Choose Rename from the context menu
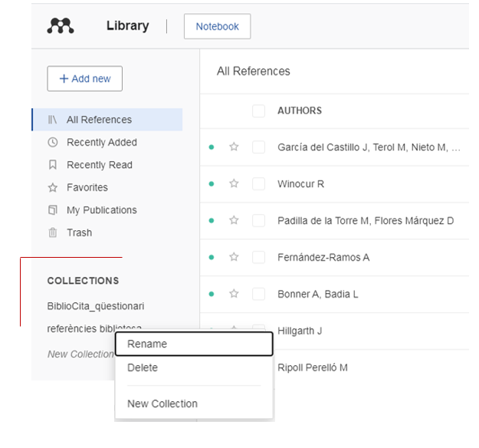The width and height of the screenshot is (479, 448). 194,344
